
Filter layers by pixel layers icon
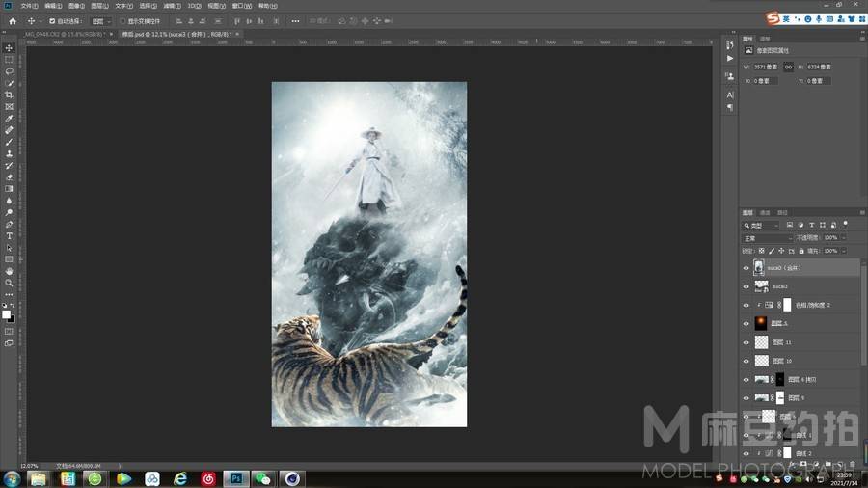coord(789,225)
